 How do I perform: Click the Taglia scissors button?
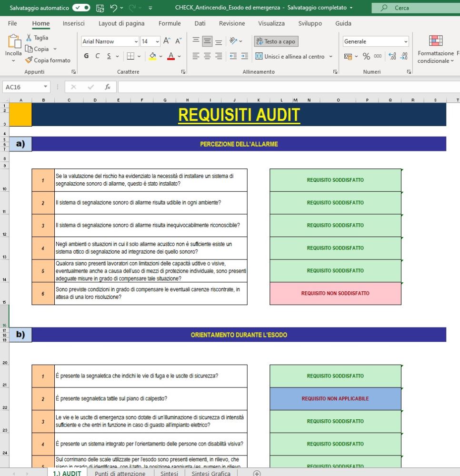(37, 38)
